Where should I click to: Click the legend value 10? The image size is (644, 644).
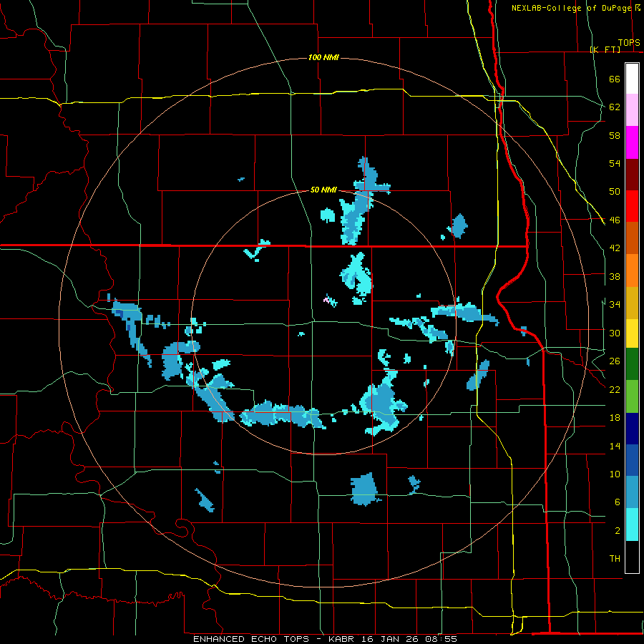click(615, 474)
